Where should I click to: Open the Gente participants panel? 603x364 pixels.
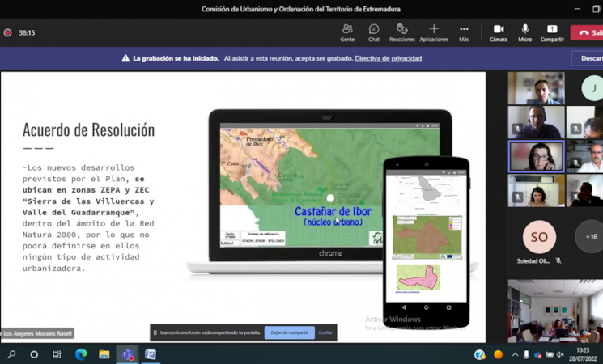pyautogui.click(x=347, y=32)
